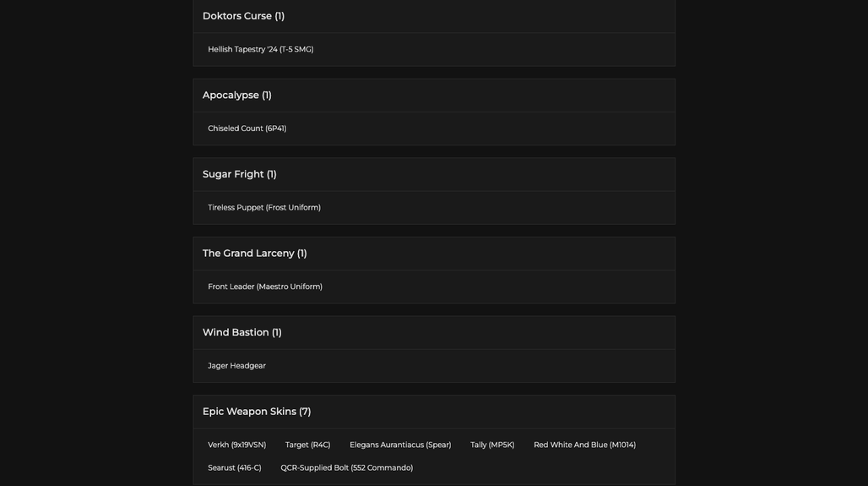The height and width of the screenshot is (486, 868).
Task: Open the Epic Weapon Skins (7) header
Action: tap(434, 412)
